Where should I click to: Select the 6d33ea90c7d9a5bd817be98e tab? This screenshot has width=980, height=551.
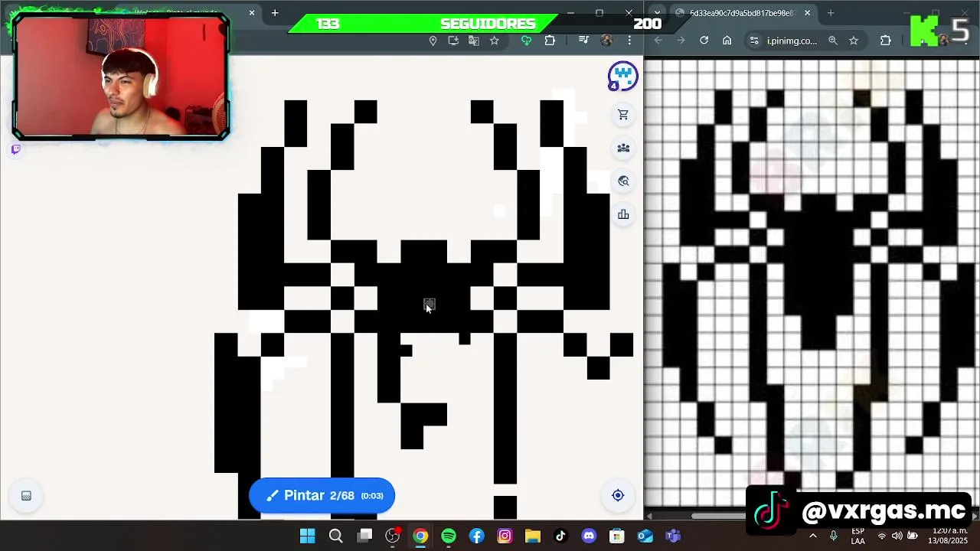click(x=740, y=13)
